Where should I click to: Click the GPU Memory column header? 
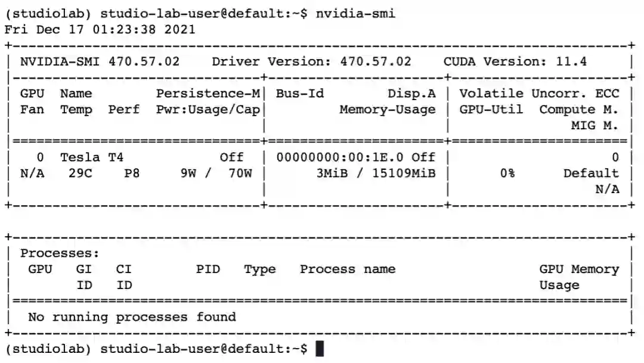(579, 269)
